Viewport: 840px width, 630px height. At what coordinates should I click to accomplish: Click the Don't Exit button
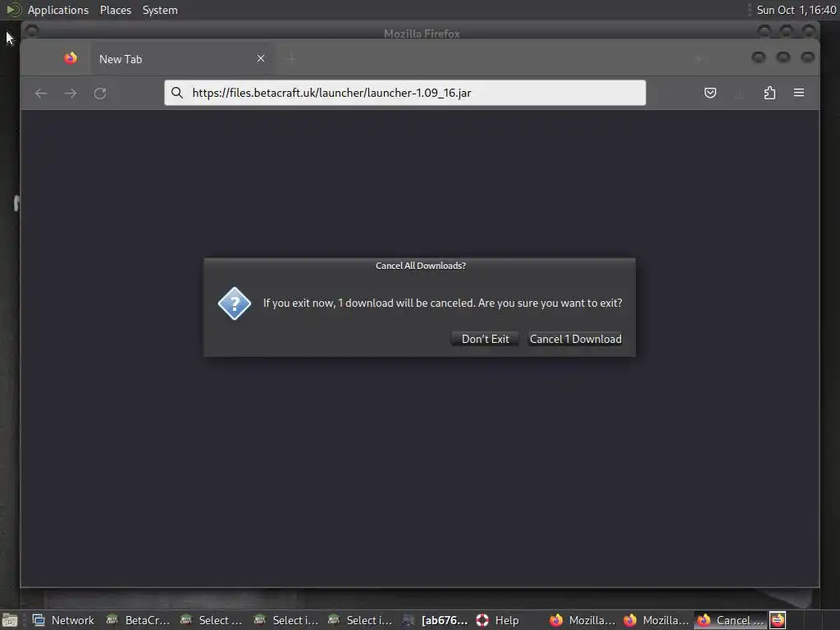point(485,339)
